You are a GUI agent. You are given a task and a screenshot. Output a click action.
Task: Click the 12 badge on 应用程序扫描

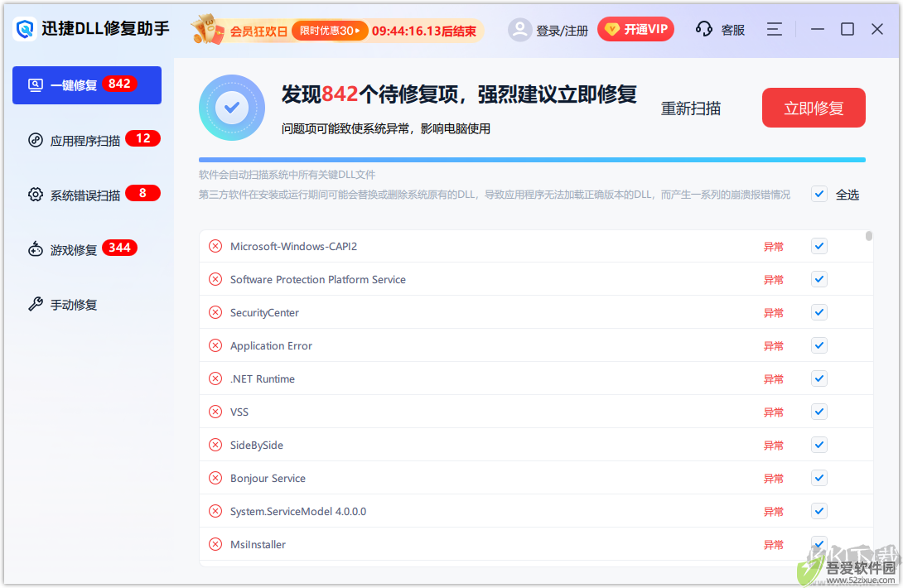pyautogui.click(x=142, y=138)
